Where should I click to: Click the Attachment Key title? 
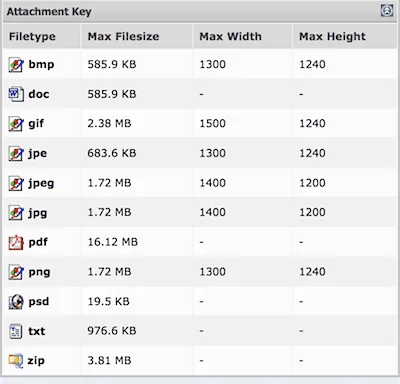49,12
